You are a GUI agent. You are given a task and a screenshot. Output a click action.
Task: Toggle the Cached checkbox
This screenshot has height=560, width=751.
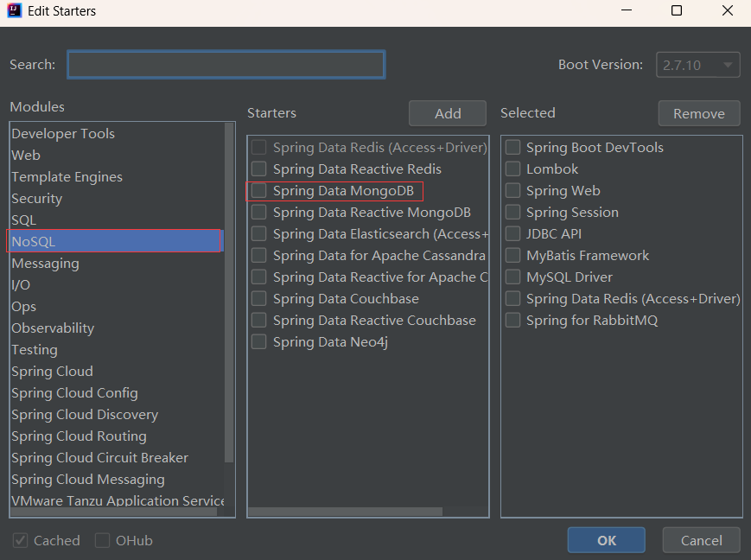click(x=19, y=540)
